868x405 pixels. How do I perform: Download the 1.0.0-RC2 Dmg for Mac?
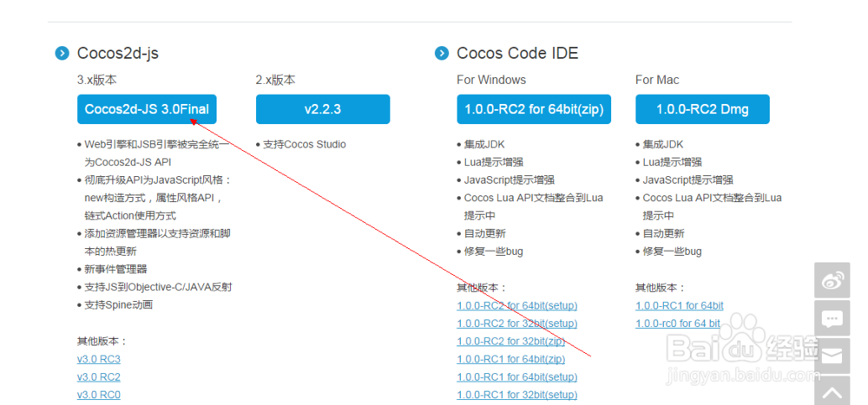coord(702,109)
